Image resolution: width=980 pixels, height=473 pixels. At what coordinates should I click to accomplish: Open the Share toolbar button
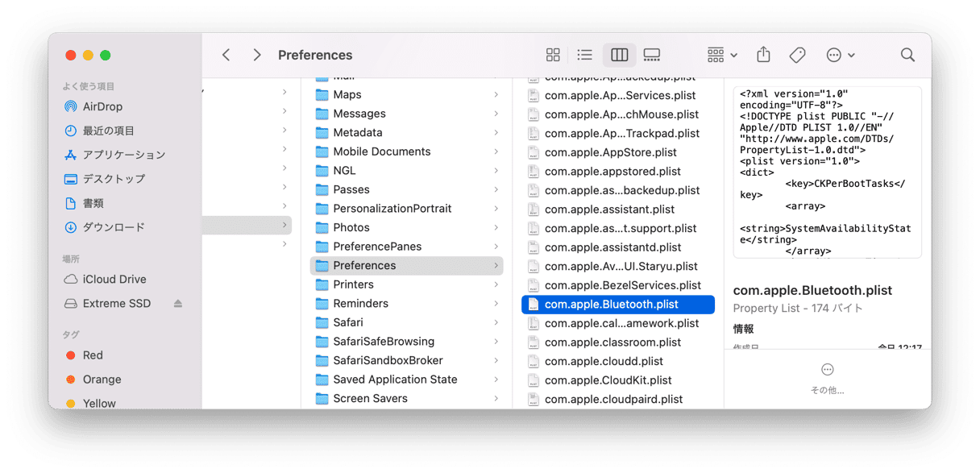coord(763,55)
